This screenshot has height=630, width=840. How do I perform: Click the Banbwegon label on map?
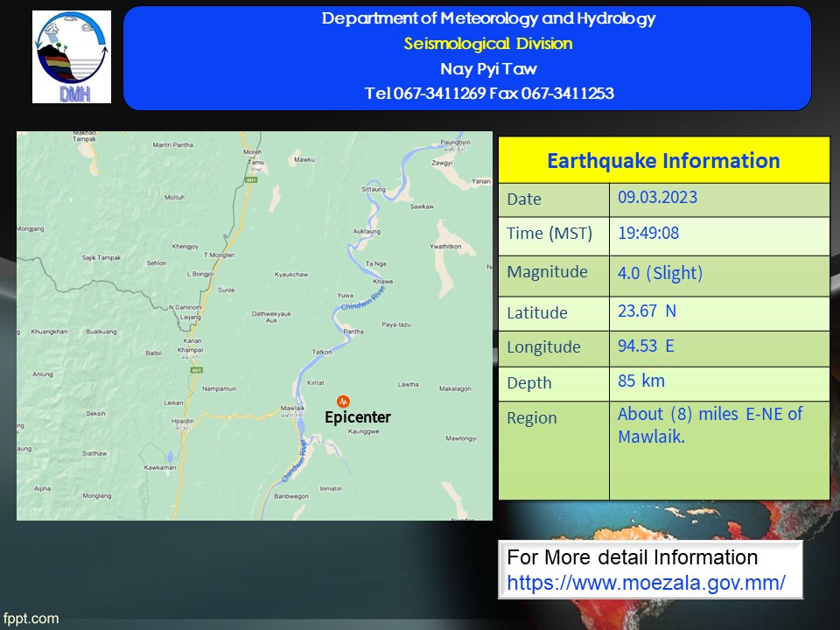point(291,496)
